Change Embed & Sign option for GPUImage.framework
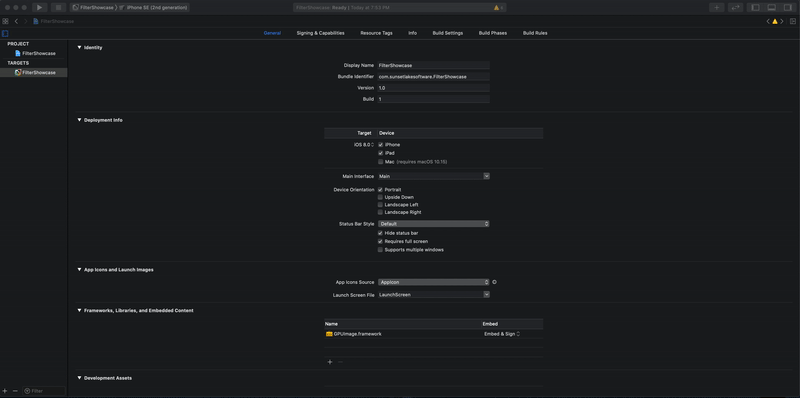This screenshot has height=398, width=800. click(502, 334)
